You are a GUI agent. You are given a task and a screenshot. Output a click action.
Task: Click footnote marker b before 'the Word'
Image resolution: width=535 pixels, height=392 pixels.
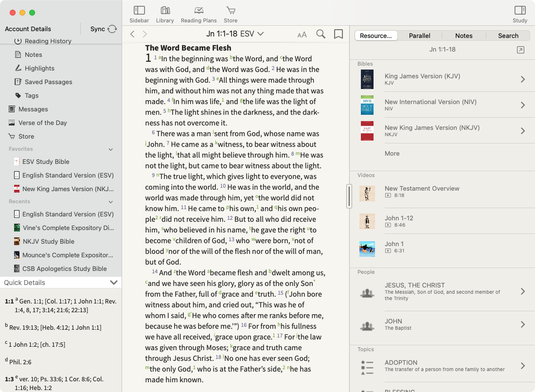coord(231,57)
